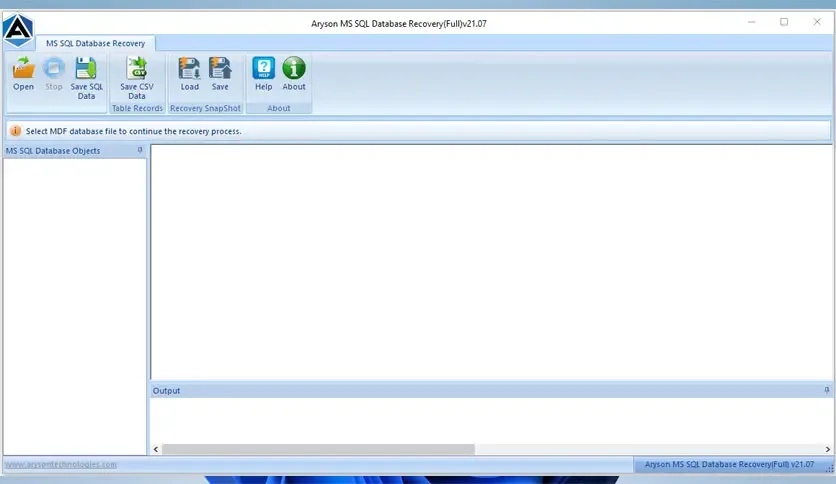This screenshot has width=836, height=484.
Task: Click the Recovery SnapShot group label
Action: click(x=205, y=108)
